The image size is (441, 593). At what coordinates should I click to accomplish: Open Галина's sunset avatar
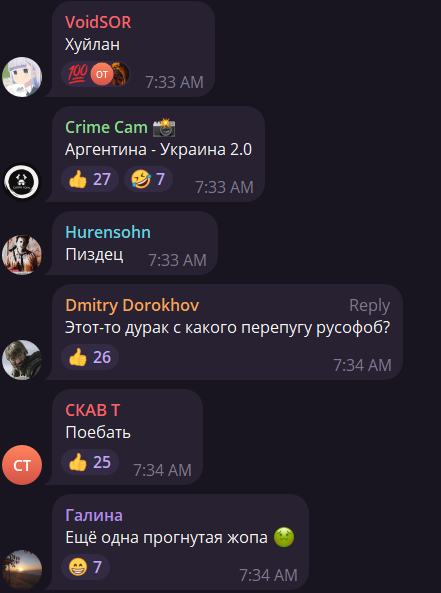tap(22, 570)
